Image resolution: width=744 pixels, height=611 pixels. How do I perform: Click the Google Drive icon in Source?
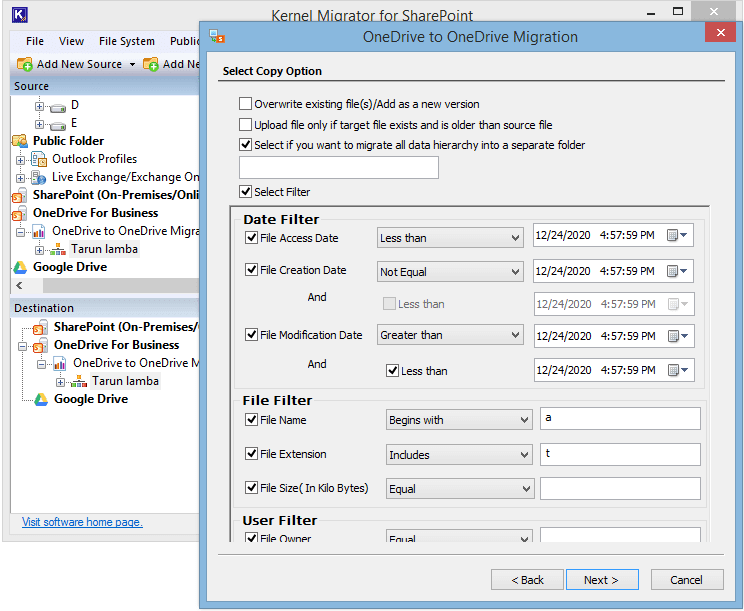tap(20, 268)
